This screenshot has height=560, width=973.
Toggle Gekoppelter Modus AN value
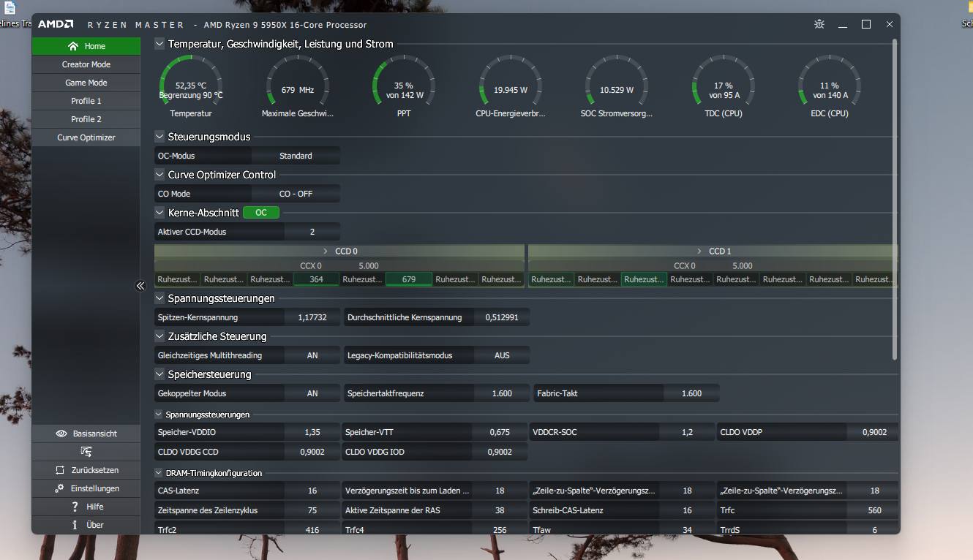pyautogui.click(x=312, y=393)
